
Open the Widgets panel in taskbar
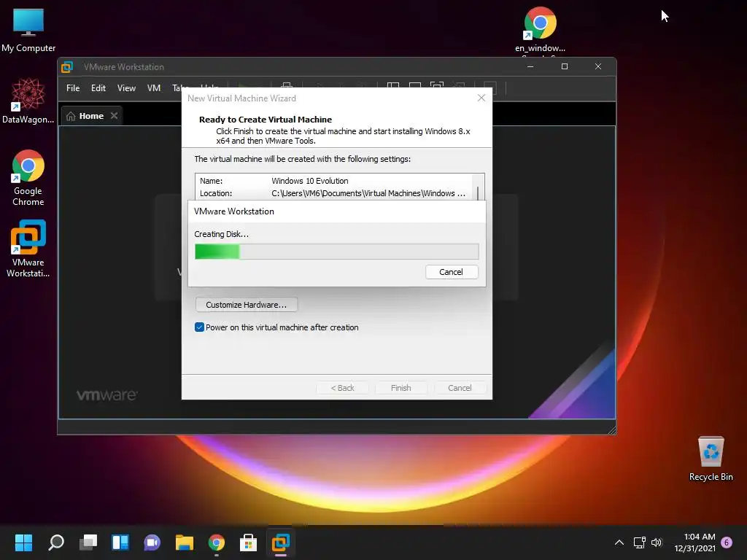click(120, 542)
